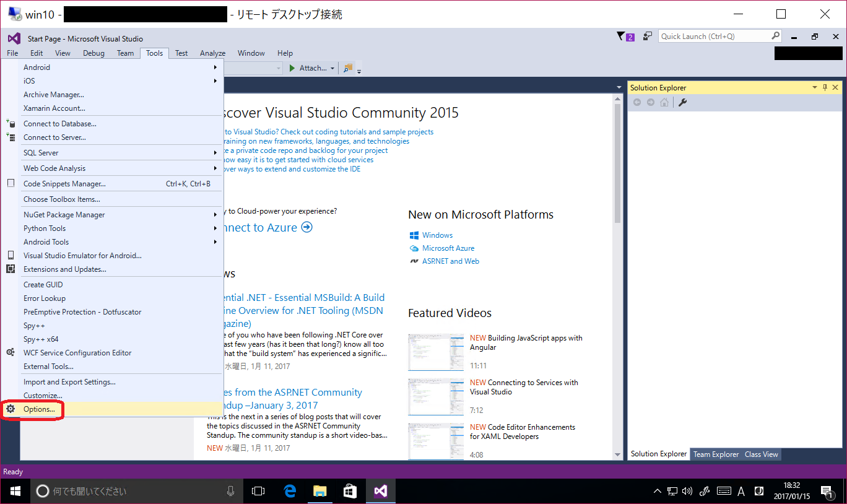Screen dimensions: 847x504
Task: Click the Back navigation arrow in Solution Explorer
Action: click(x=637, y=102)
